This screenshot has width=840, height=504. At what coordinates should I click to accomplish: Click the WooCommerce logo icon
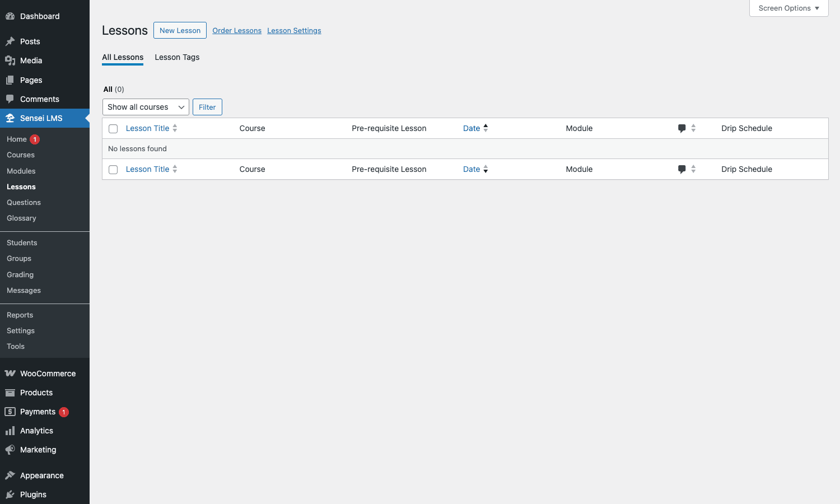click(x=10, y=374)
